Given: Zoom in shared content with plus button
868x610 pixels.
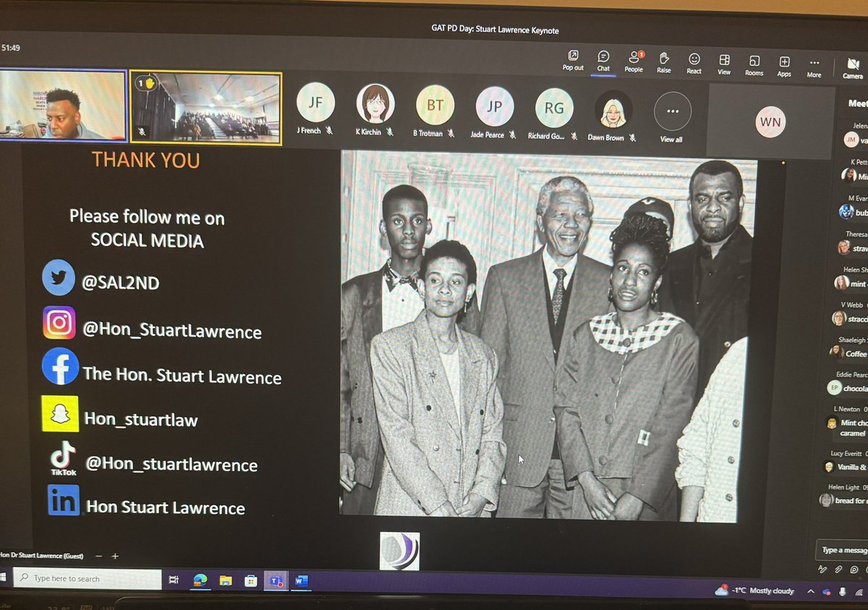Looking at the screenshot, I should (x=114, y=557).
